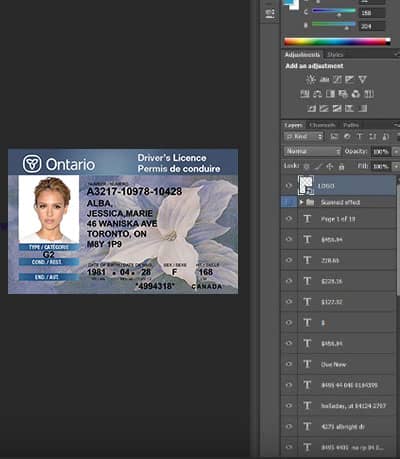This screenshot has height=459, width=400.
Task: Filter layers list by shape layers
Action: (372, 136)
